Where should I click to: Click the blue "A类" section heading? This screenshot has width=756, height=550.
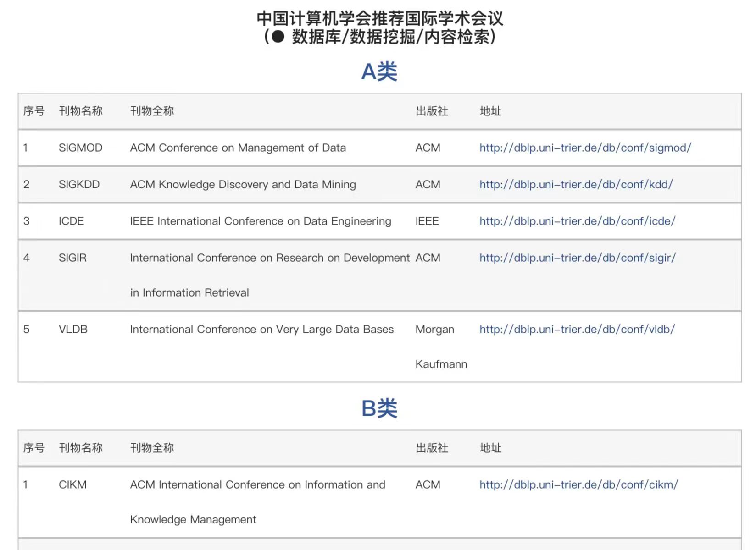point(379,71)
